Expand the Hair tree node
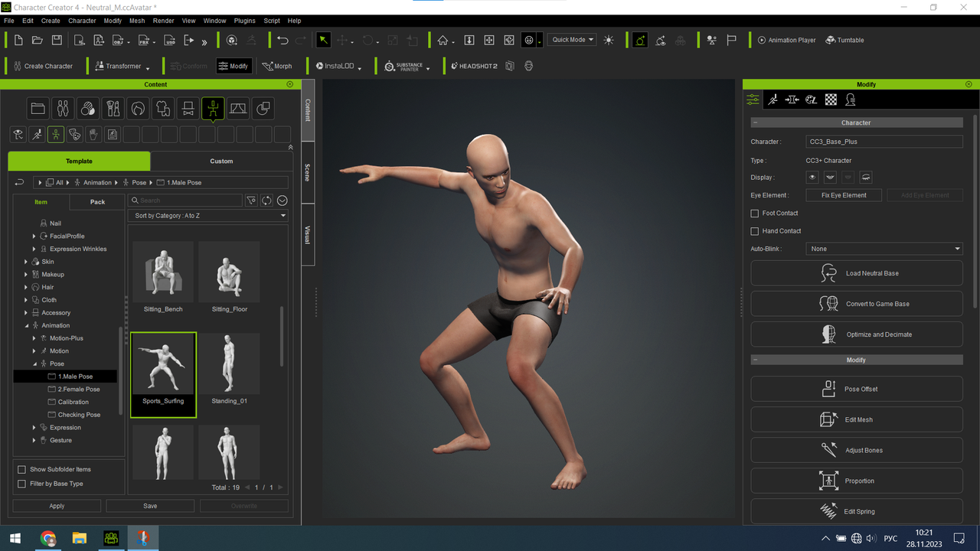This screenshot has width=980, height=551. click(26, 287)
